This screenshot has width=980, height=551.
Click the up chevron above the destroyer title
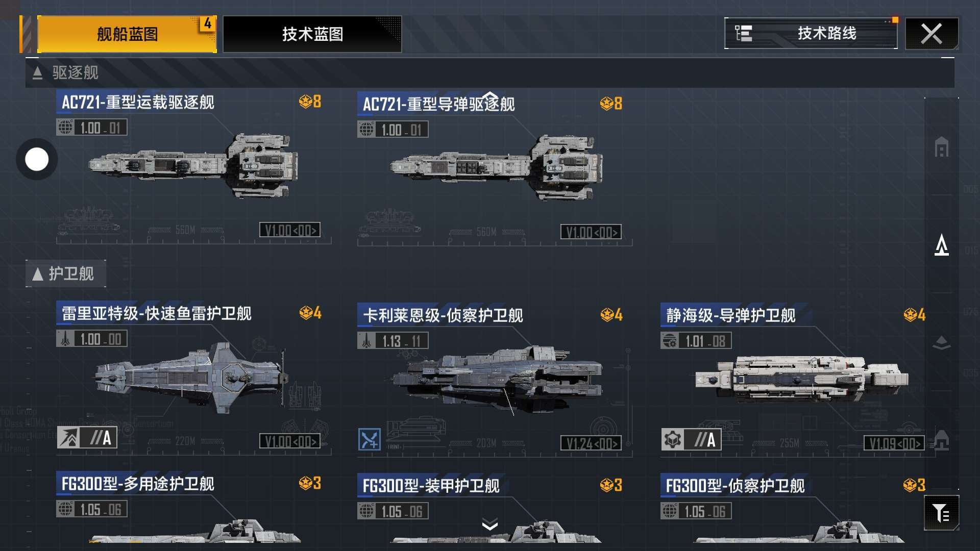click(490, 95)
